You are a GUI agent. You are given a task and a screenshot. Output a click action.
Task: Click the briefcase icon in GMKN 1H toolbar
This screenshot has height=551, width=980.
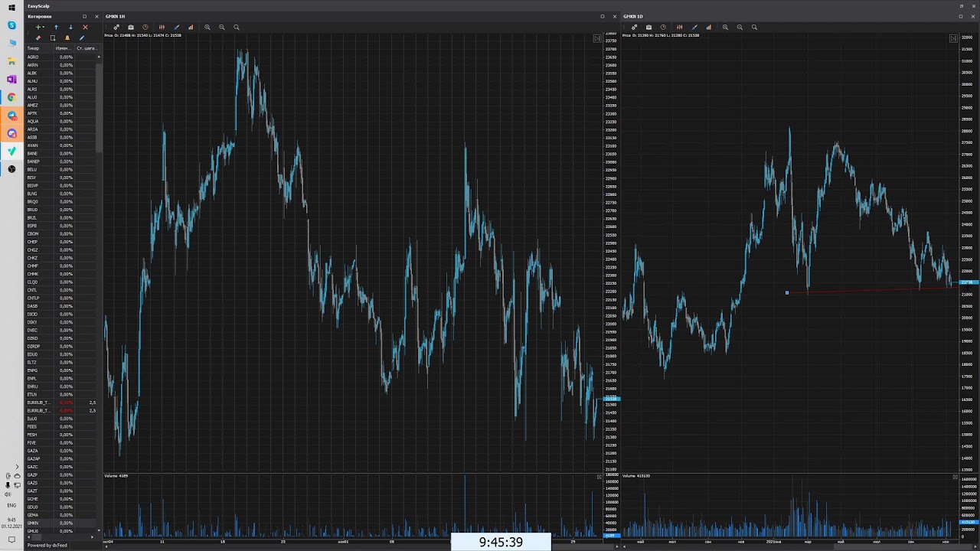131,28
